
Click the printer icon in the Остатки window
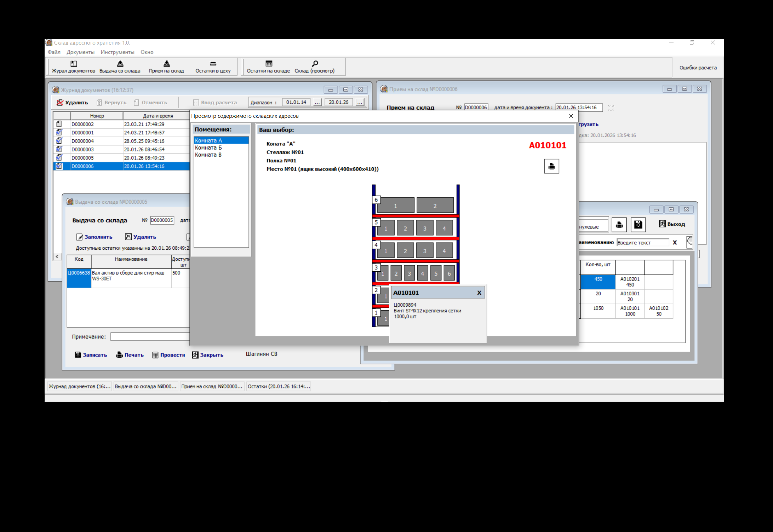619,225
